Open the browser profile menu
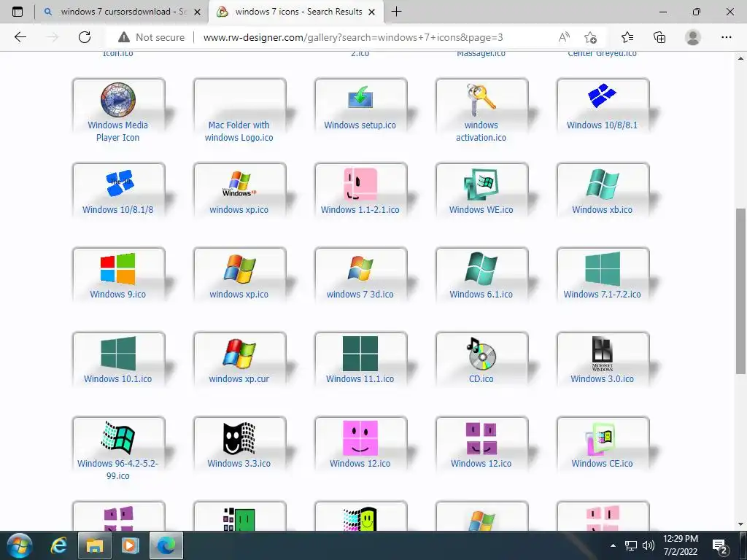This screenshot has width=747, height=560. [x=693, y=37]
